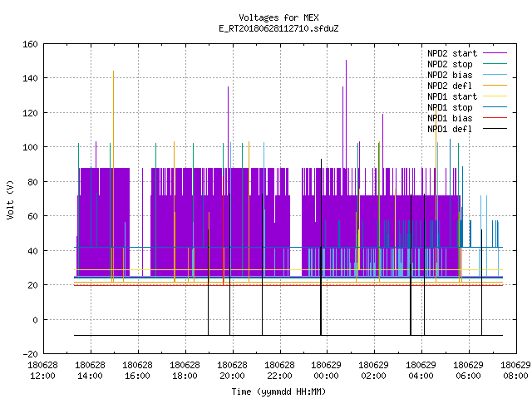Viewport: 532px width, 399px height.
Task: Click the x-axis tick 180629 06:00
Action: point(469,371)
